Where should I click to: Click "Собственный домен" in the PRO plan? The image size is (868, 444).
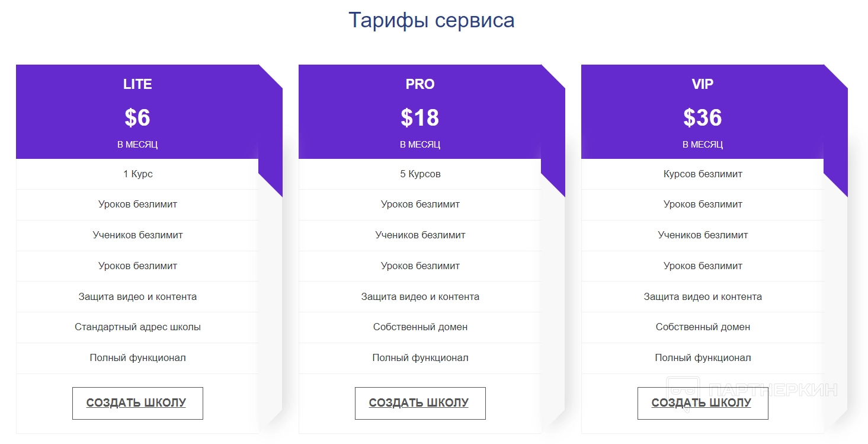click(x=420, y=327)
